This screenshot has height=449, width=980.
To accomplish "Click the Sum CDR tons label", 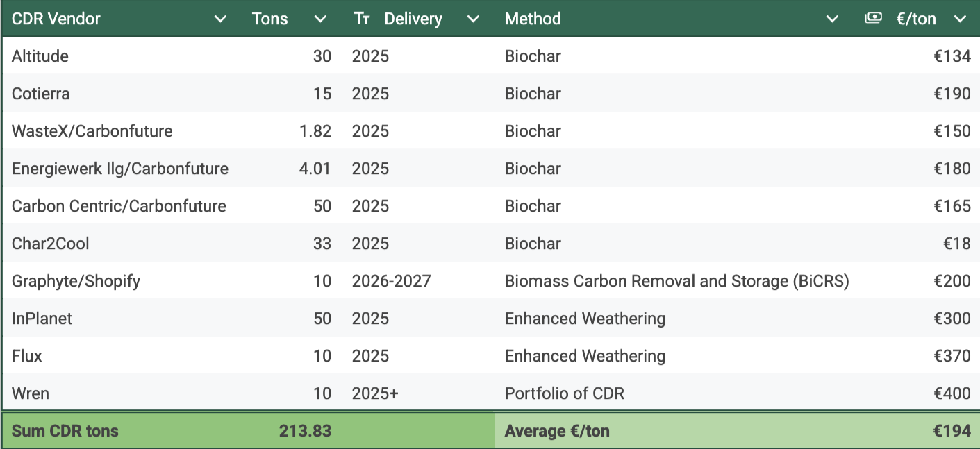I will tap(65, 431).
